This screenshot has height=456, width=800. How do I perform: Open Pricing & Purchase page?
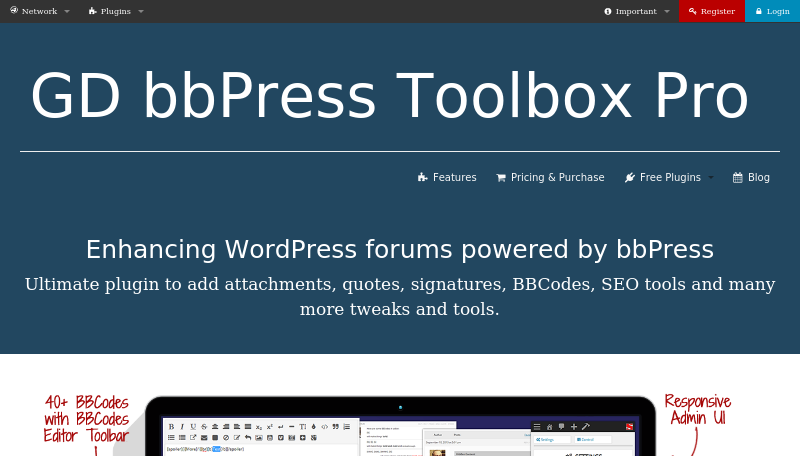click(x=550, y=177)
